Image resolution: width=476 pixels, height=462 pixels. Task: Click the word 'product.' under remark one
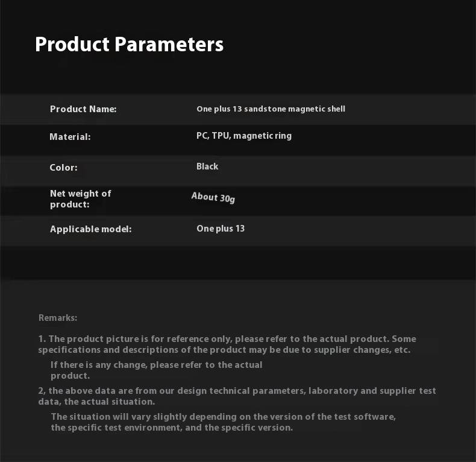70,376
